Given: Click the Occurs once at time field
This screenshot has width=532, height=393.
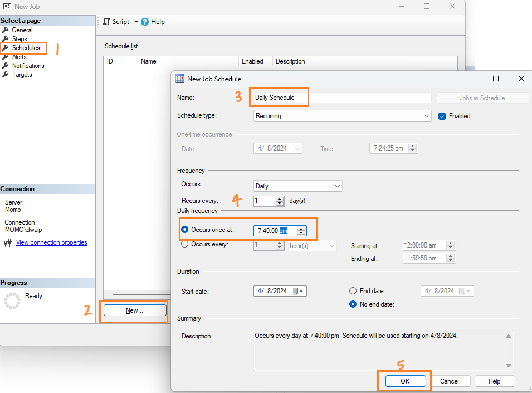Looking at the screenshot, I should pos(275,231).
